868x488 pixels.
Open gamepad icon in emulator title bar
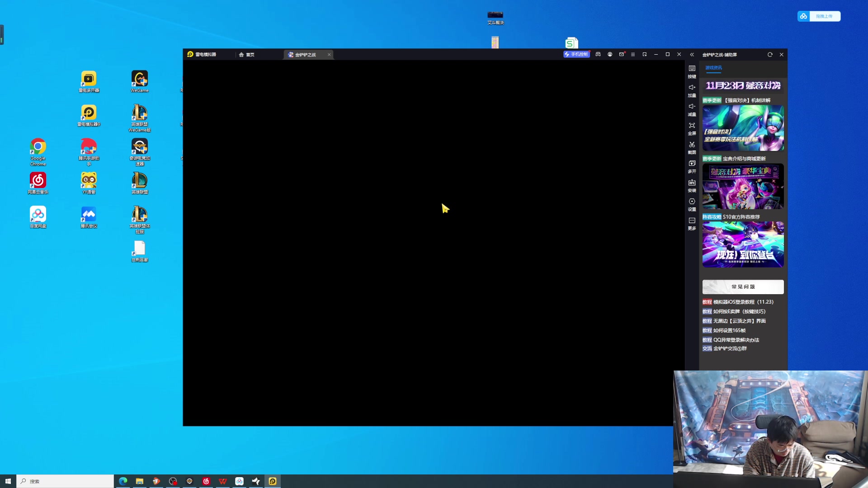pyautogui.click(x=598, y=54)
